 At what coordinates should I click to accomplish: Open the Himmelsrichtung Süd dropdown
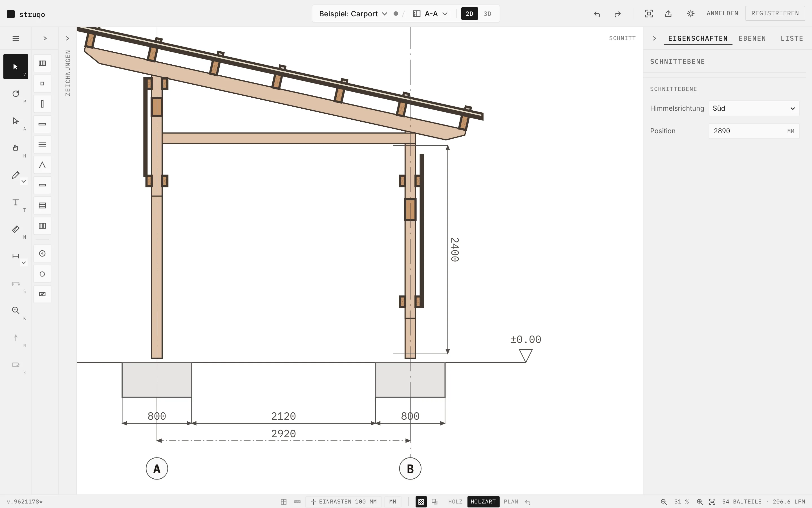tap(754, 108)
